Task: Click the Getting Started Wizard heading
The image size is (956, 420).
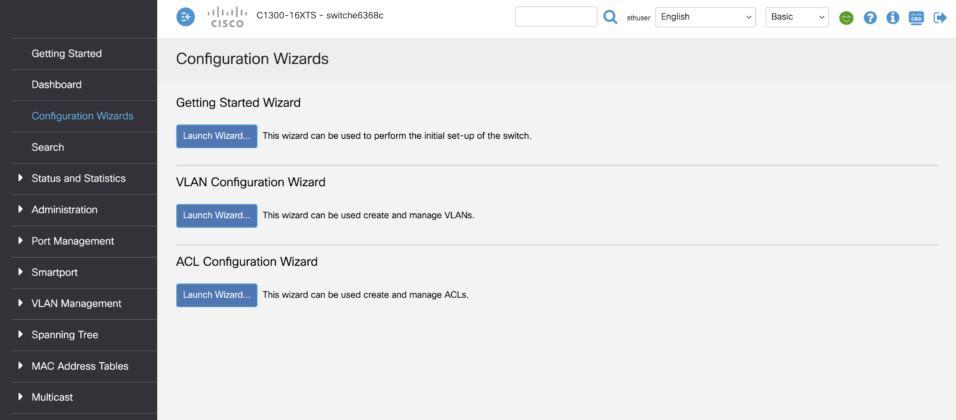Action: click(238, 103)
